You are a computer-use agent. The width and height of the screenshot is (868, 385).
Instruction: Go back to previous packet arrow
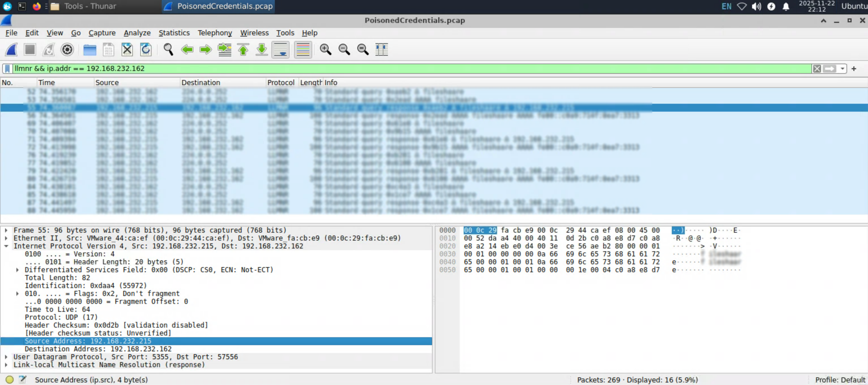click(187, 49)
